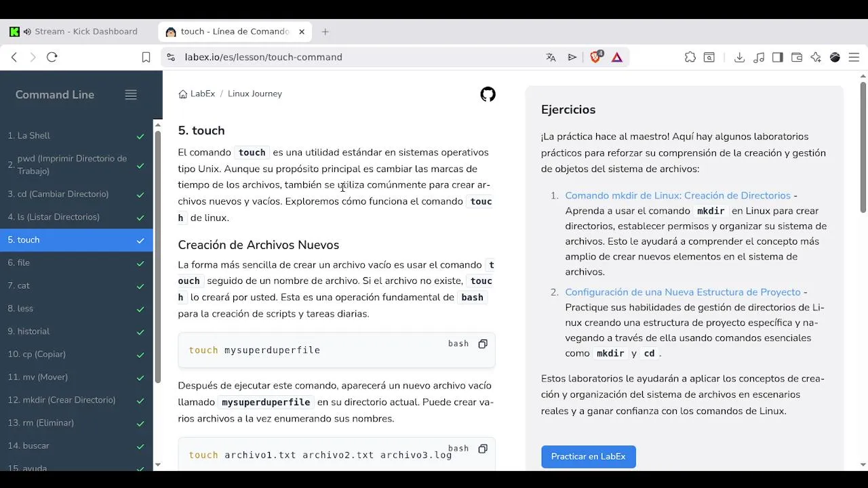The height and width of the screenshot is (488, 868).
Task: Click the Linux Journey breadcrumb link
Action: 255,94
